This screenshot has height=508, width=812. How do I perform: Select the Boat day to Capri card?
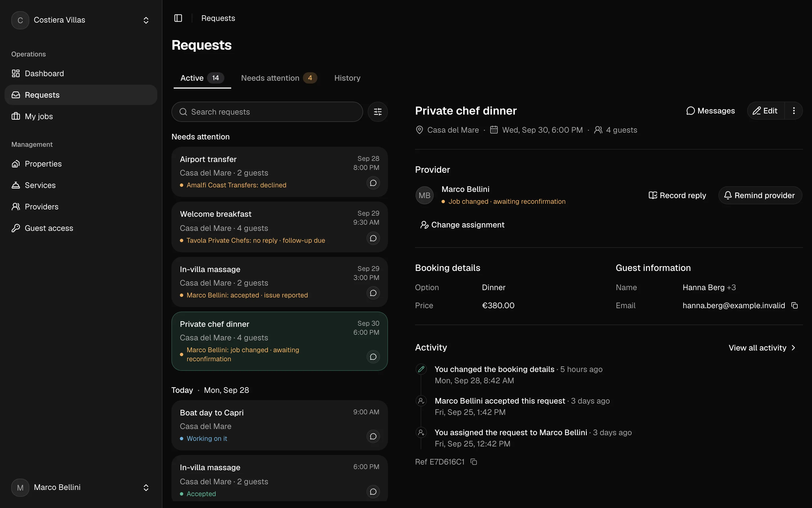tap(279, 425)
